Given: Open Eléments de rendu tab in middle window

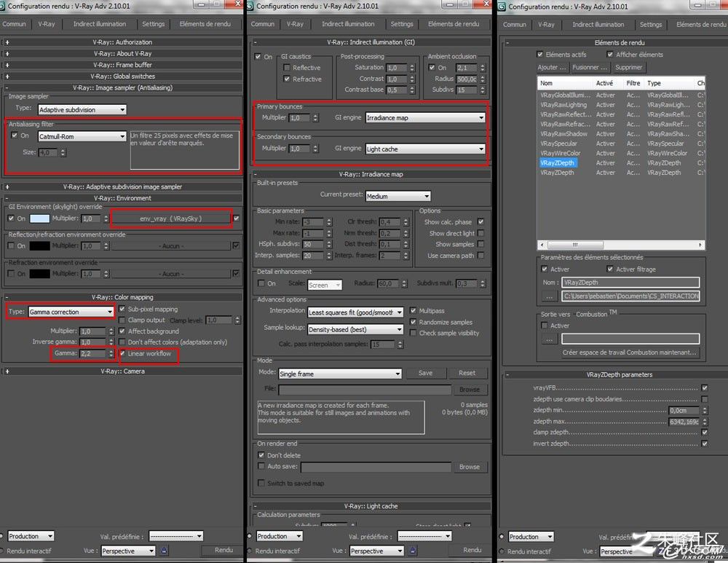Looking at the screenshot, I should coord(454,24).
